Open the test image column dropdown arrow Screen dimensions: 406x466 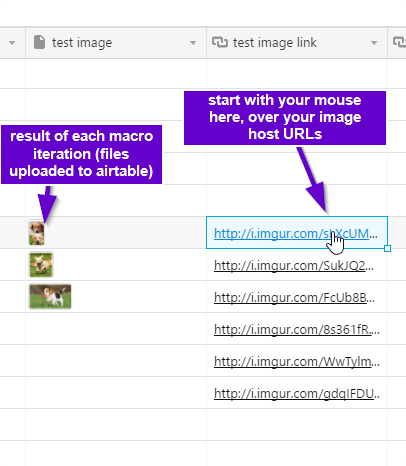(193, 43)
